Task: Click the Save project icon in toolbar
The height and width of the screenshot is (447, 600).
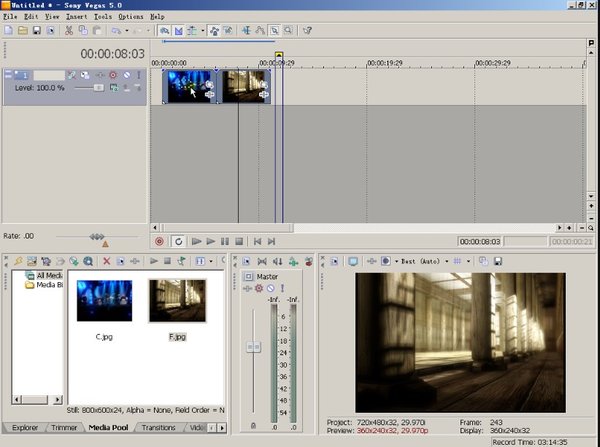Action: (37, 31)
